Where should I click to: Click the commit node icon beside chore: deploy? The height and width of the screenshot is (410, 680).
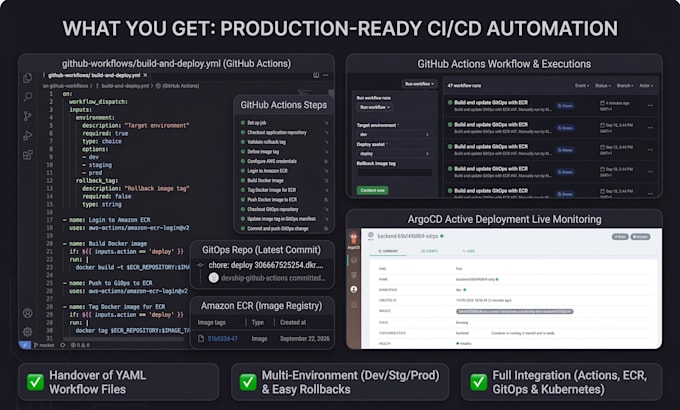click(x=200, y=265)
